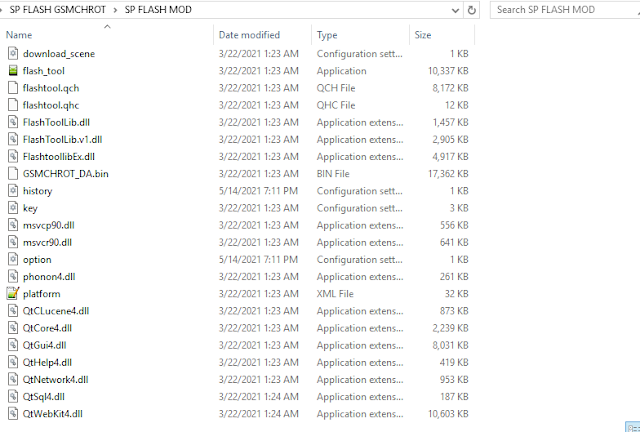
Task: Click the download_scene file icon
Action: (13, 53)
